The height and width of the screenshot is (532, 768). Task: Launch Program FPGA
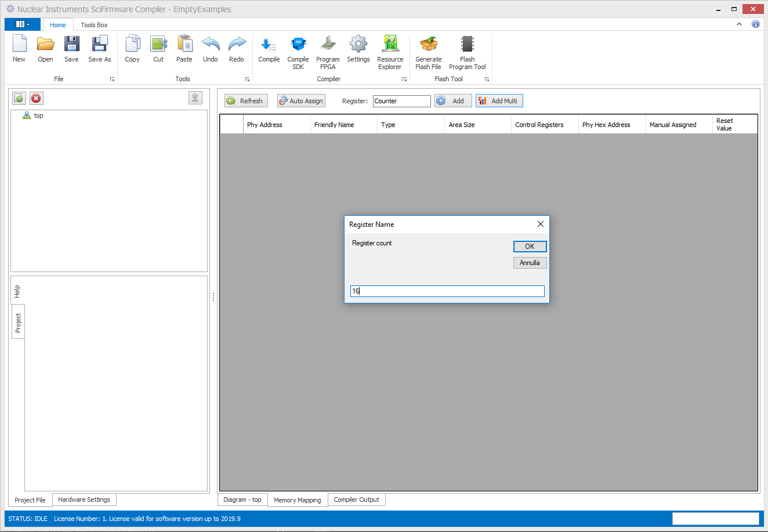click(x=328, y=52)
